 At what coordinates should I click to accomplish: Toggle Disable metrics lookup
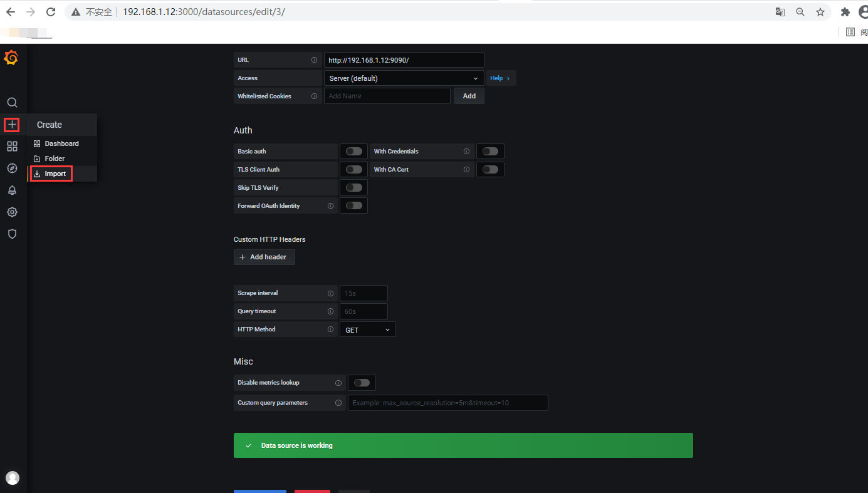362,382
